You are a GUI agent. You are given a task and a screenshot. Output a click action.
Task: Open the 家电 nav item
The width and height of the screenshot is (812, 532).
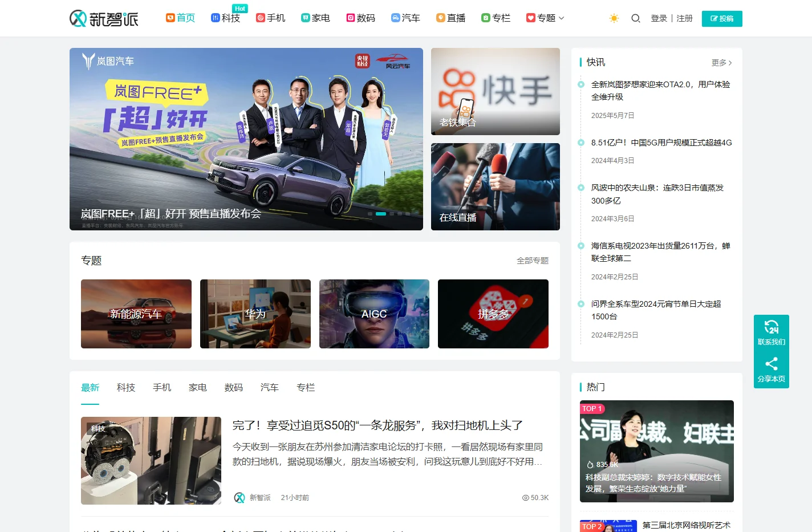(315, 18)
